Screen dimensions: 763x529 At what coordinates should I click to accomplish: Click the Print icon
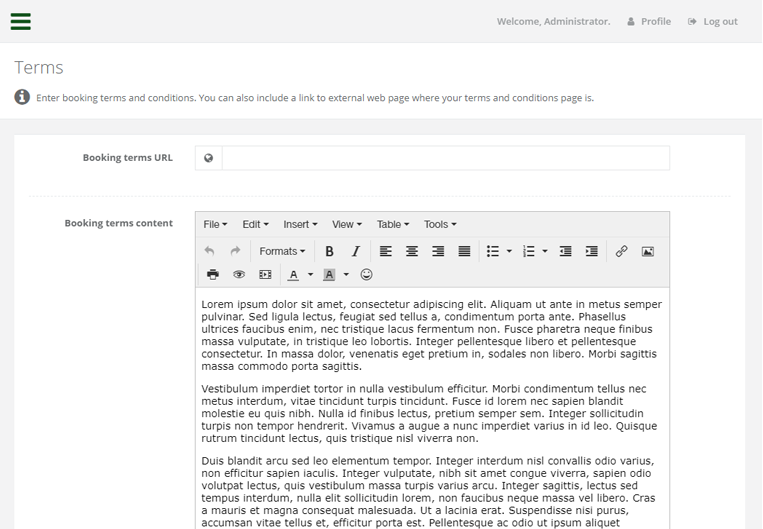(x=213, y=274)
